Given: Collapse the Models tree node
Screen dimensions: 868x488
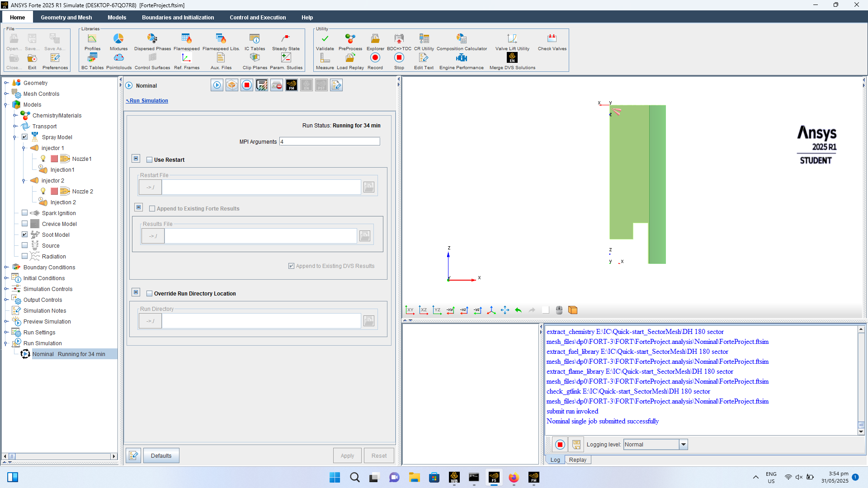Looking at the screenshot, I should (x=6, y=104).
